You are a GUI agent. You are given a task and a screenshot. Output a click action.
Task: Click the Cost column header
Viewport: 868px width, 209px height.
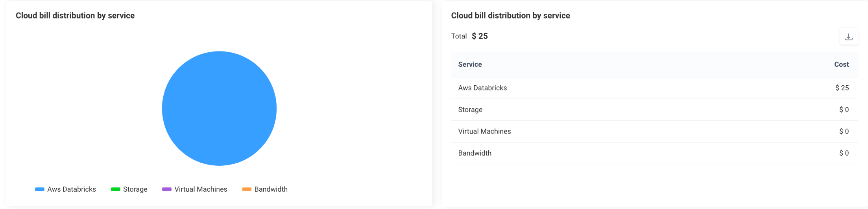click(841, 64)
